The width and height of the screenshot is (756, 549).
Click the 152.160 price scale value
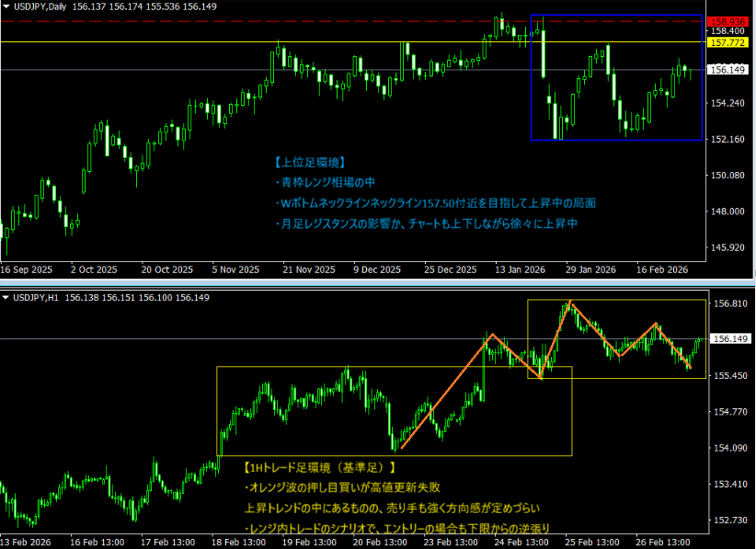727,139
